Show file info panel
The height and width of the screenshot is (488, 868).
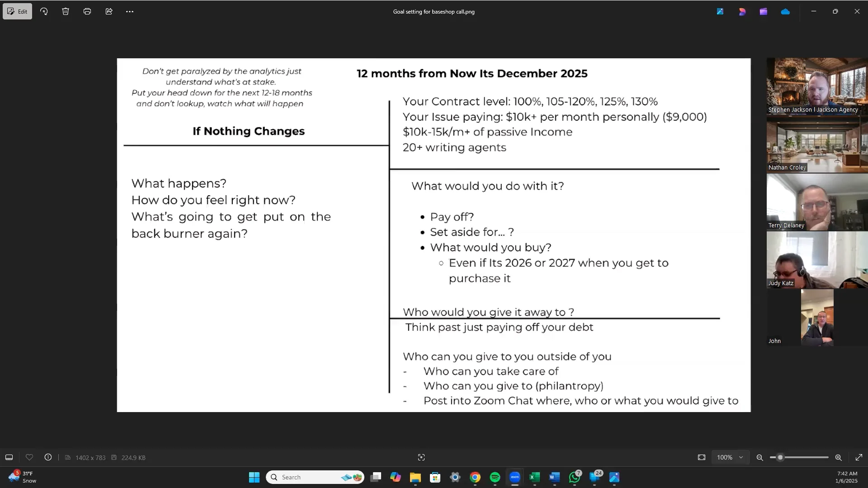tap(48, 457)
